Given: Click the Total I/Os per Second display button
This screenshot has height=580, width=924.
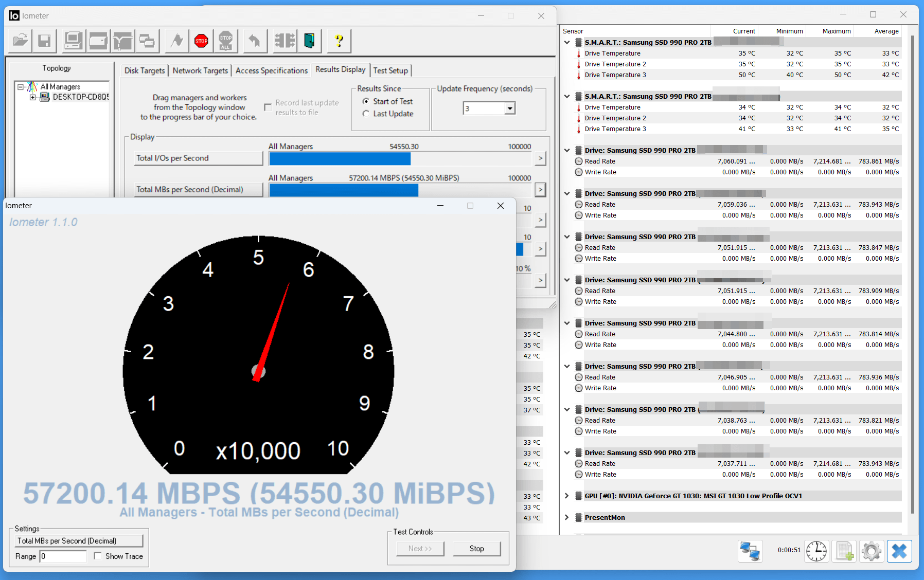Looking at the screenshot, I should (x=199, y=158).
